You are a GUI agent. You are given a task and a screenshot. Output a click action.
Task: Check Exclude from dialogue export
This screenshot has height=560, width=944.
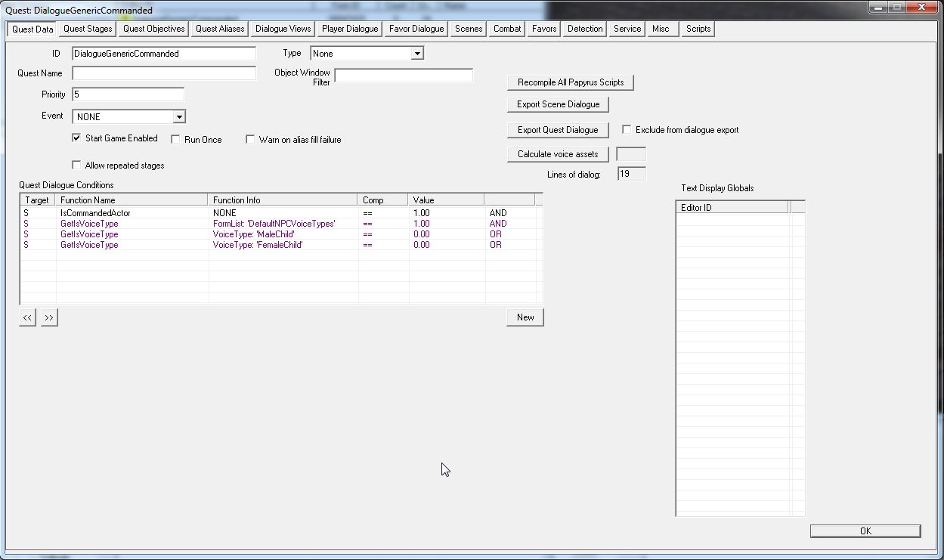(x=627, y=130)
